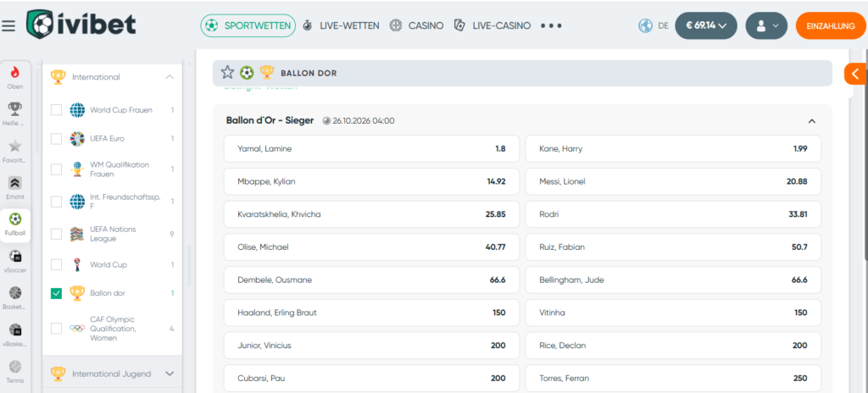
Task: Bet on Kvaratskhelia, Khvicha at 25.85
Action: [x=371, y=214]
